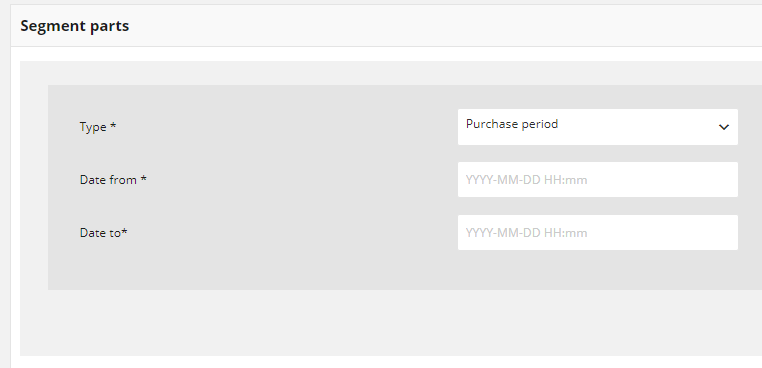This screenshot has width=762, height=368.
Task: Click the light gray area under segment part box
Action: coord(391,323)
